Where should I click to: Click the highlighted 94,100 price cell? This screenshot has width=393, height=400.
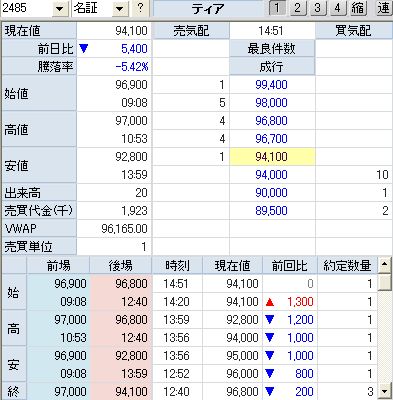[x=272, y=157]
